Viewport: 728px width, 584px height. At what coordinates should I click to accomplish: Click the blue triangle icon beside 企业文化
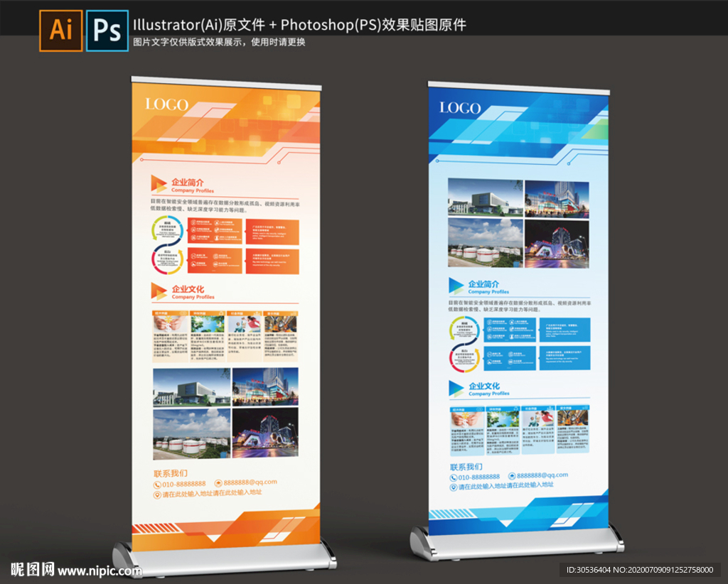[456, 388]
